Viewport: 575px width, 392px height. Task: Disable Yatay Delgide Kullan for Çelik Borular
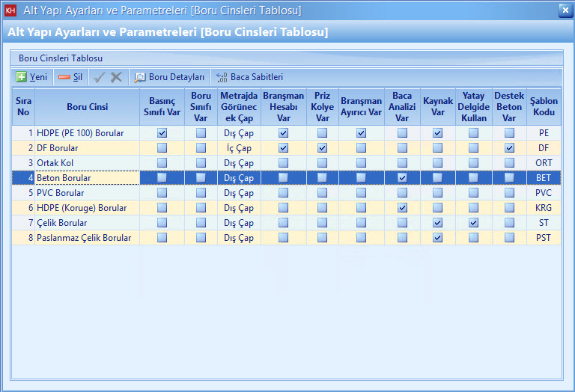click(473, 223)
